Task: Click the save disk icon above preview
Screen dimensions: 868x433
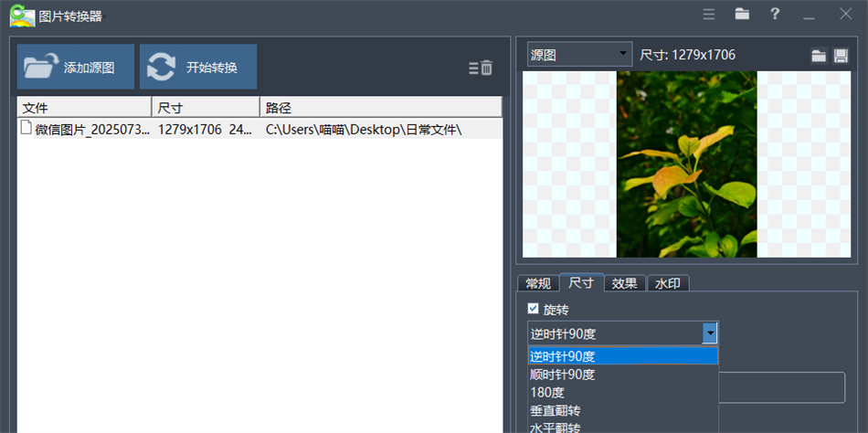Action: click(x=842, y=56)
